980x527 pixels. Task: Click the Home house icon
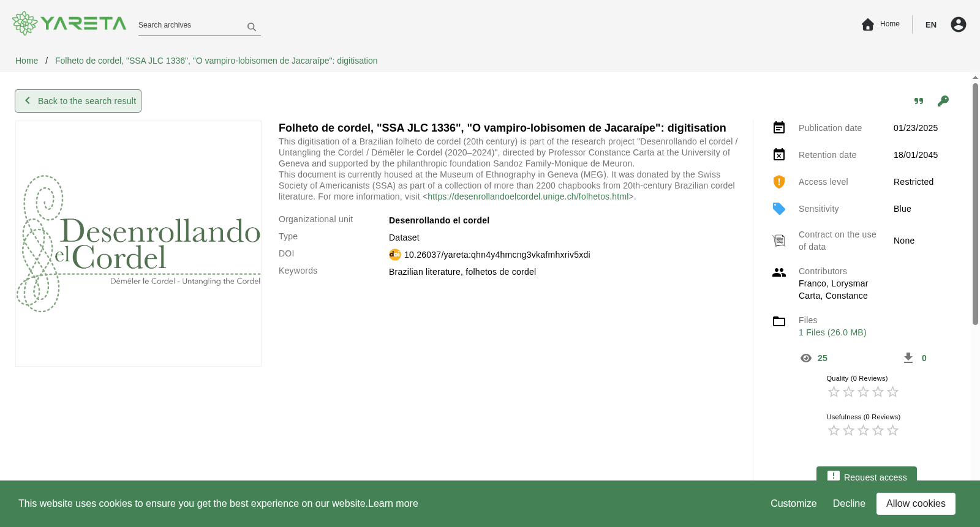(868, 24)
